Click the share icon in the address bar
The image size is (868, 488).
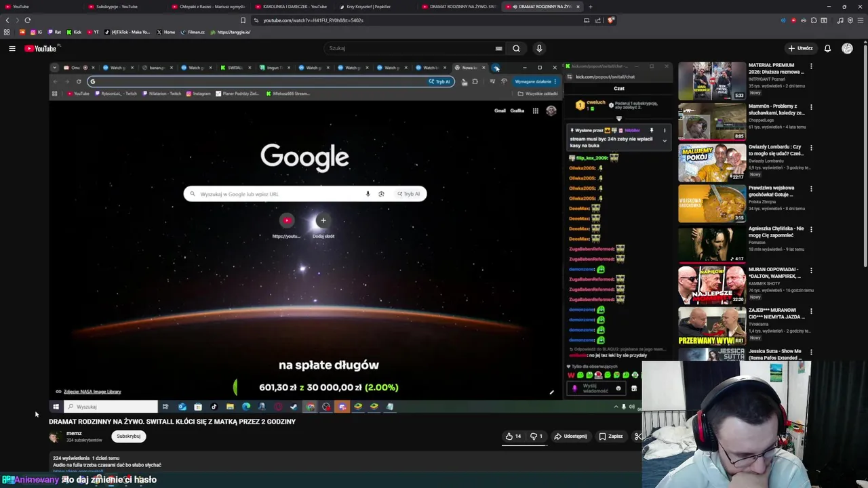[599, 20]
